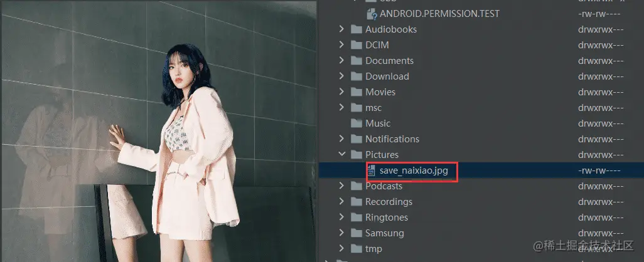Select the Samsung folder label

click(x=384, y=233)
